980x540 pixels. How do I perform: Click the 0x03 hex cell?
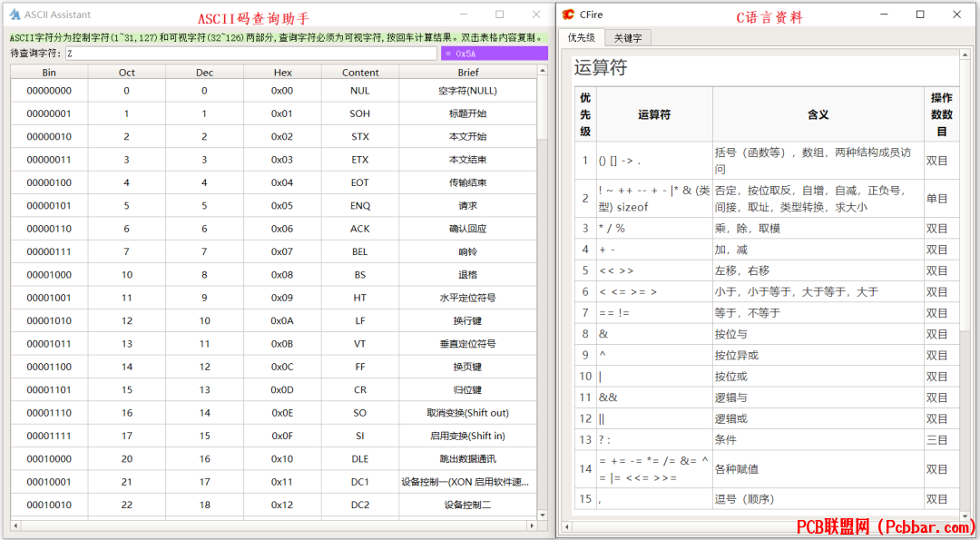pyautogui.click(x=282, y=160)
